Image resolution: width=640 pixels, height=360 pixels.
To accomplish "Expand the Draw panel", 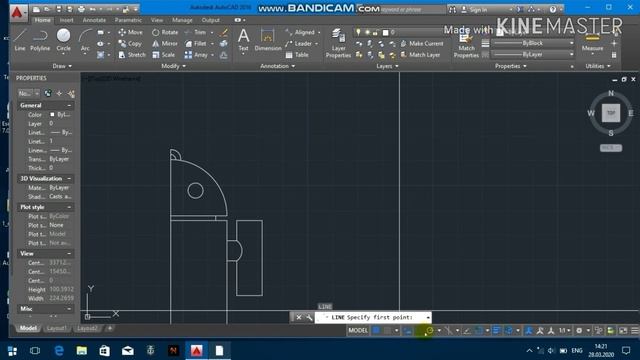I will pos(62,66).
